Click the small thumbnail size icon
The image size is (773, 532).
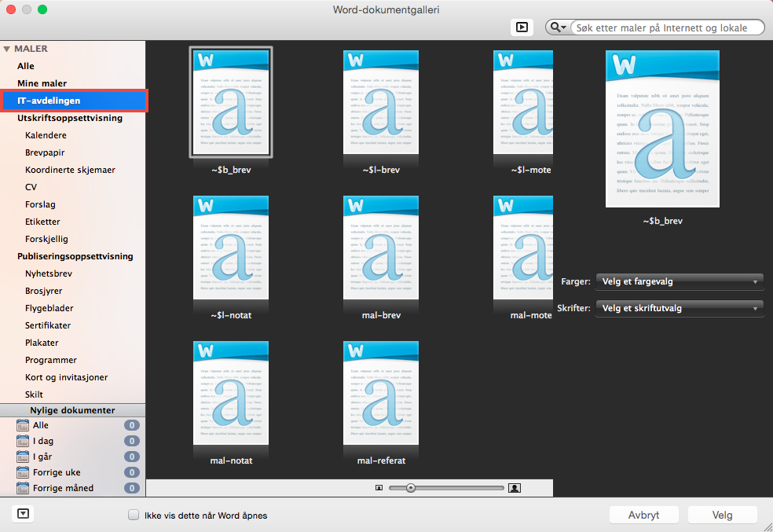pyautogui.click(x=379, y=488)
